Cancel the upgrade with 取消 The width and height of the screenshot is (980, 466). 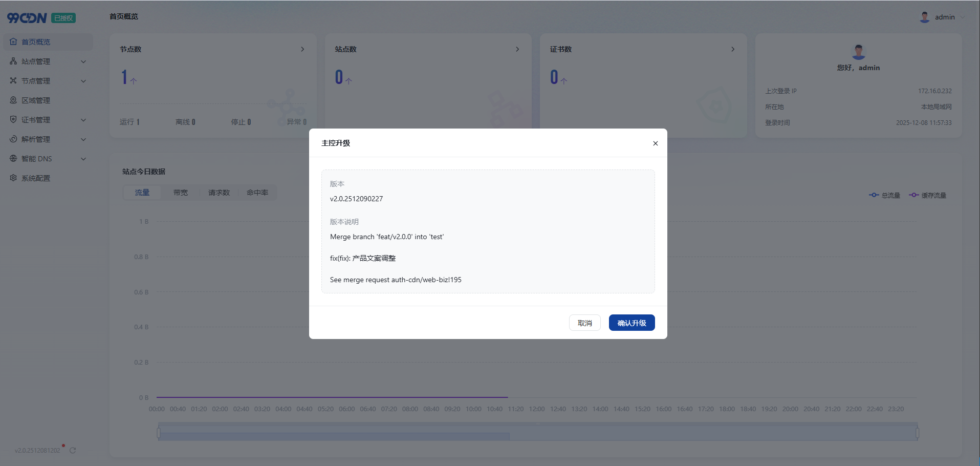(584, 323)
